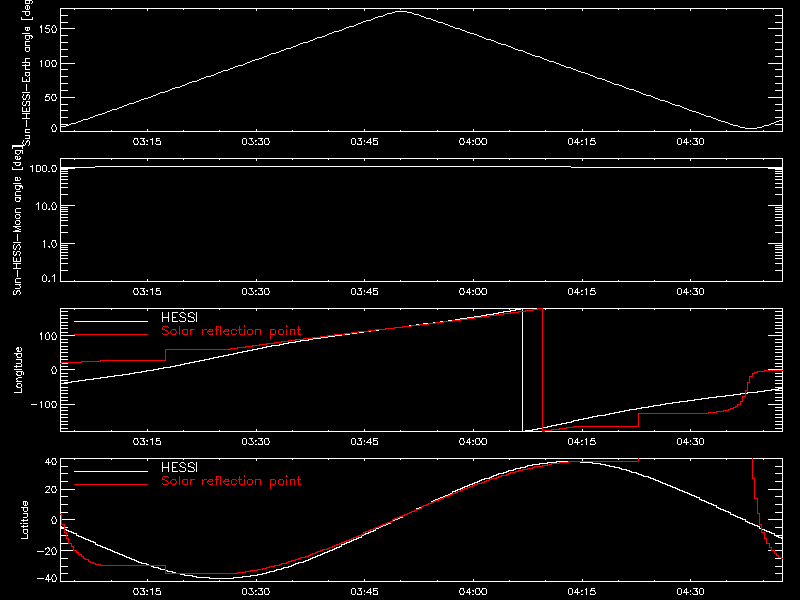800x600 pixels.
Task: Click the -20 tick on Latitude axis
Action: coord(47,551)
